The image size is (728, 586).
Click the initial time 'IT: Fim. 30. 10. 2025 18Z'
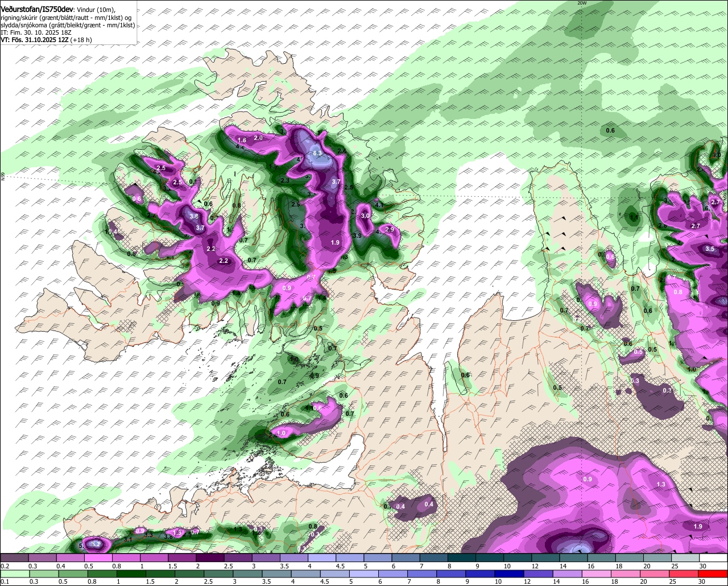[36, 32]
